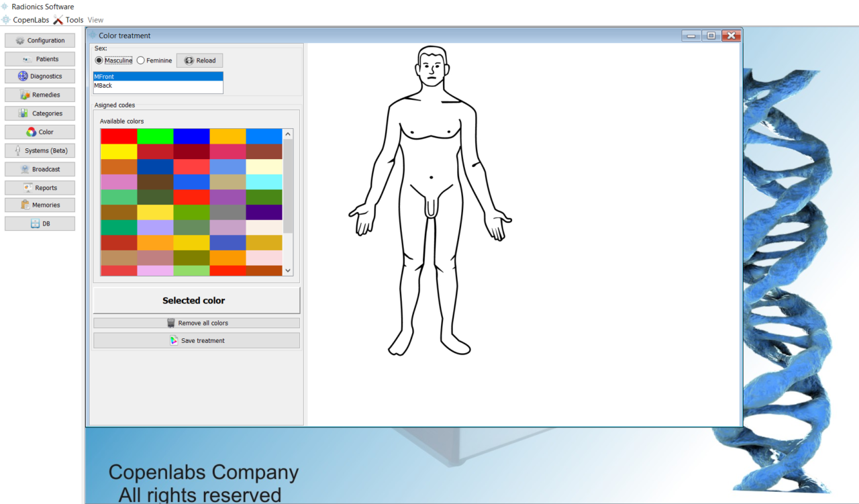859x504 pixels.
Task: Click the DB save disk icon
Action: point(35,223)
